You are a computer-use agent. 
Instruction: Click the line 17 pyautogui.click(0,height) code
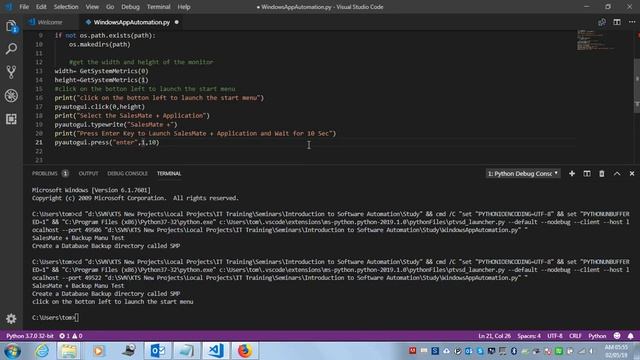[x=100, y=107]
